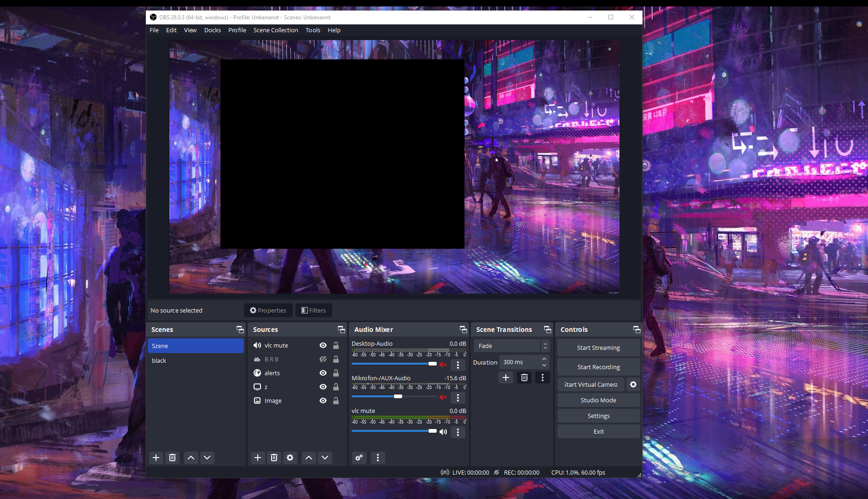The image size is (868, 499).
Task: Open the Help menu
Action: click(x=334, y=30)
